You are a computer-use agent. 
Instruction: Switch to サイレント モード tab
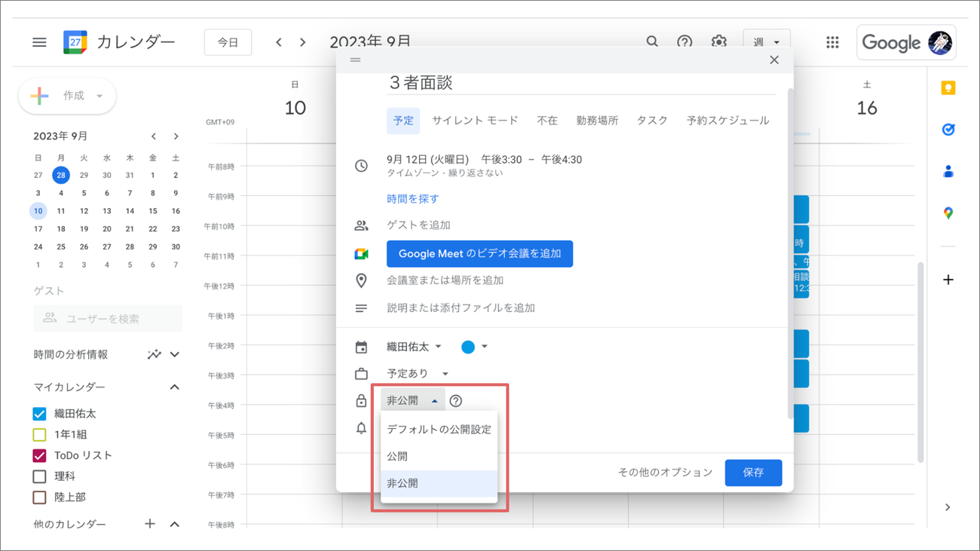coord(475,121)
